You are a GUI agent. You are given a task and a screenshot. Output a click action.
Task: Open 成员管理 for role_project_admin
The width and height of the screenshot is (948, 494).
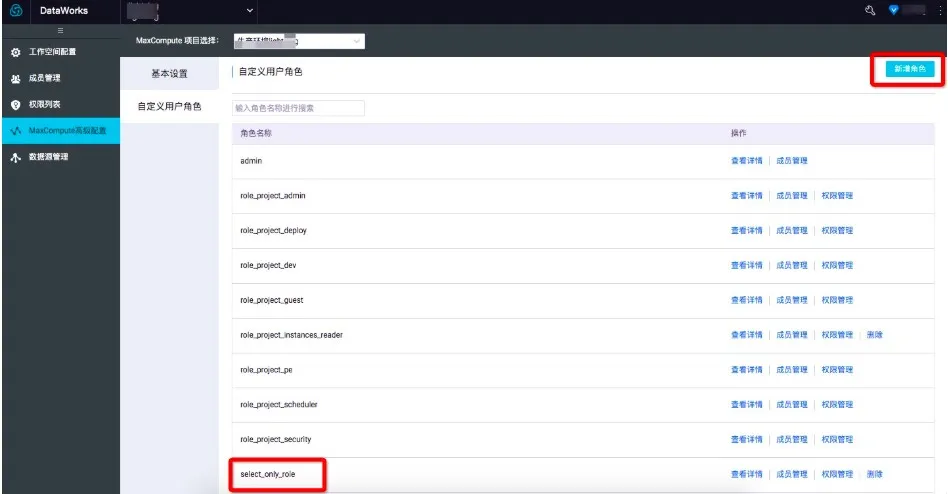[792, 196]
